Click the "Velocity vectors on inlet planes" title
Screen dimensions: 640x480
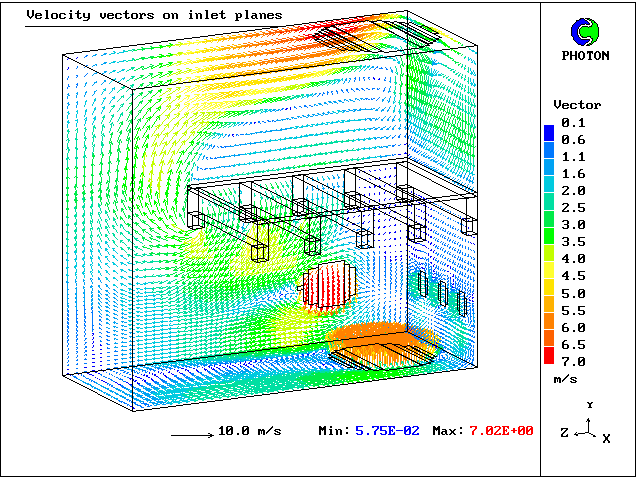154,15
